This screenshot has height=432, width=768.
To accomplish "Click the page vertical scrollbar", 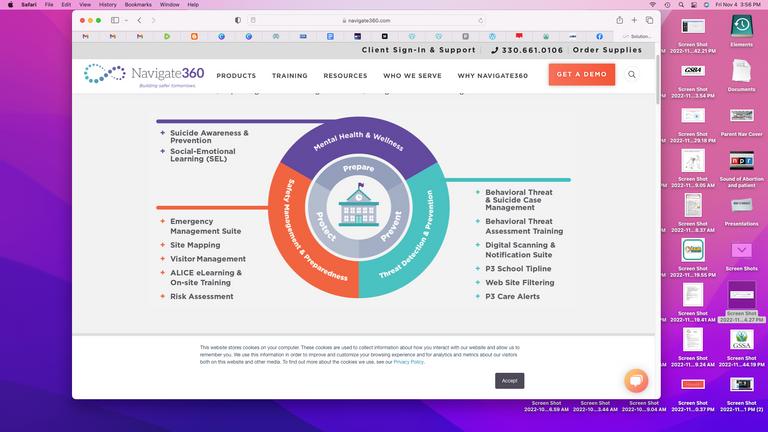I will click(658, 78).
